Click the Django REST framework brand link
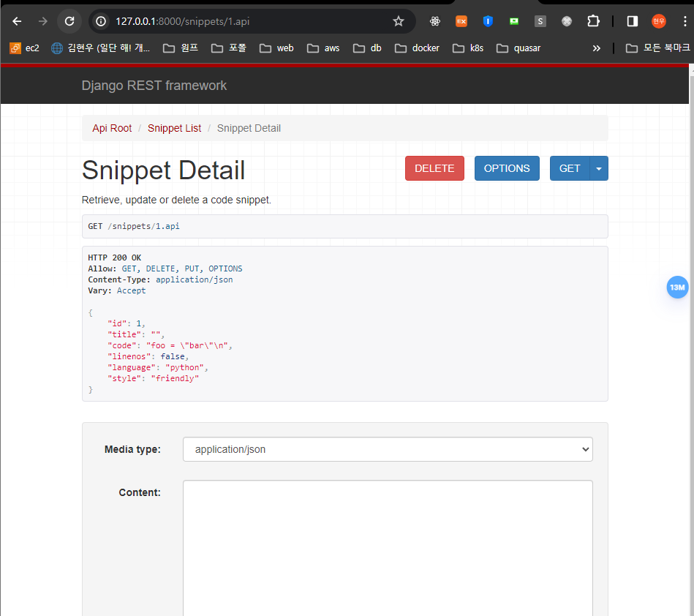The width and height of the screenshot is (694, 616). point(154,85)
